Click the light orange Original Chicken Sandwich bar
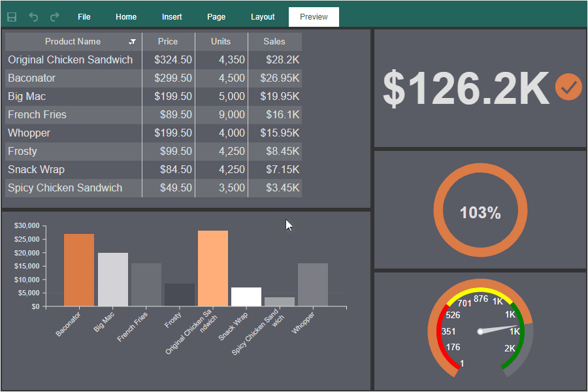 213,269
